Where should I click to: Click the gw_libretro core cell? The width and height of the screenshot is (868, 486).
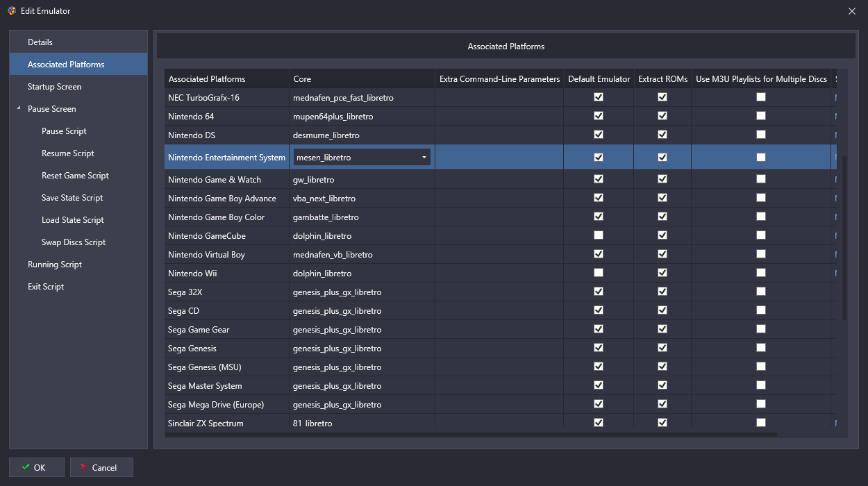(362, 180)
